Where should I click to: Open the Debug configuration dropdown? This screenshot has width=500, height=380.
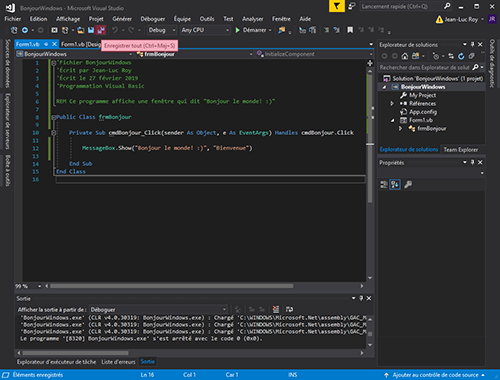pos(162,30)
